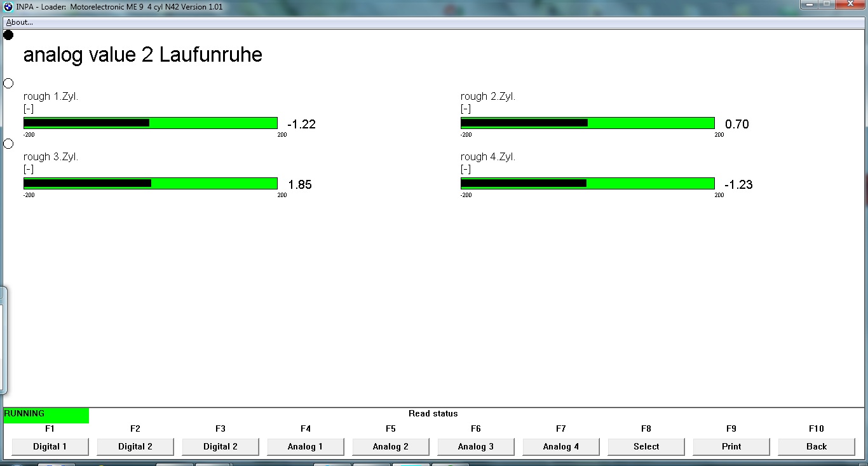868x466 pixels.
Task: Click the rough 1.Zyl. bar gauge
Action: tap(151, 123)
